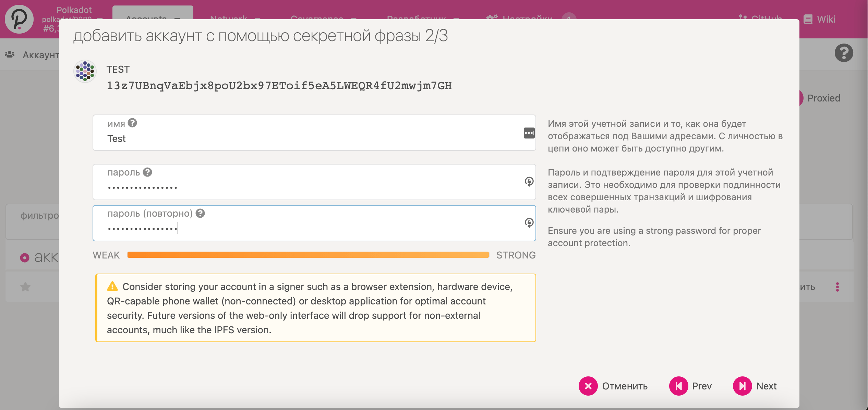
Task: Focus the пароль (повторно) field
Action: tap(309, 228)
